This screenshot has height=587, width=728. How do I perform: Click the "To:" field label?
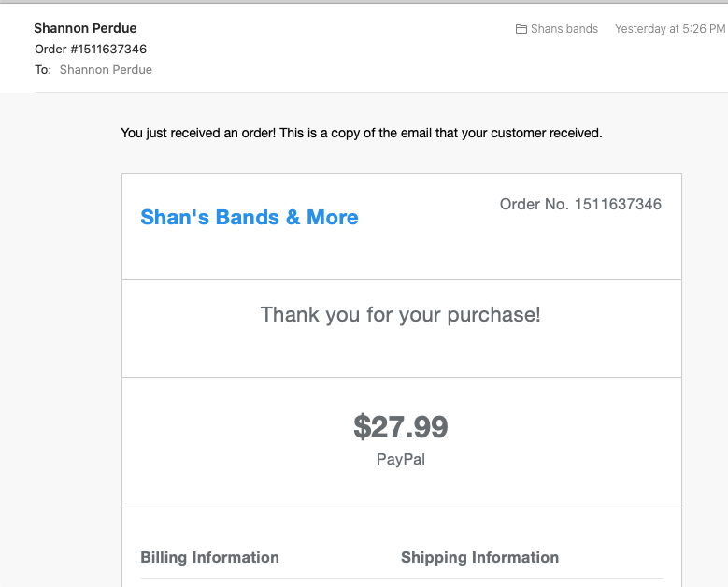pyautogui.click(x=43, y=69)
